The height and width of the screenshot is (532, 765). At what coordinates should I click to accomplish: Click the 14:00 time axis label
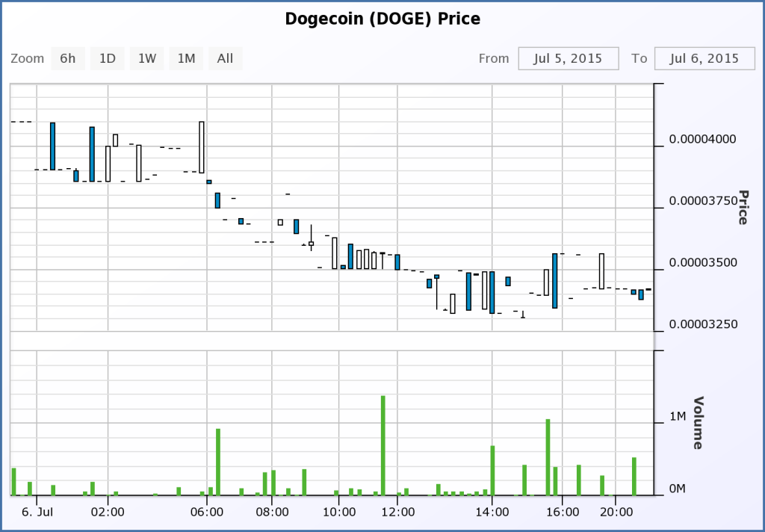click(x=492, y=513)
